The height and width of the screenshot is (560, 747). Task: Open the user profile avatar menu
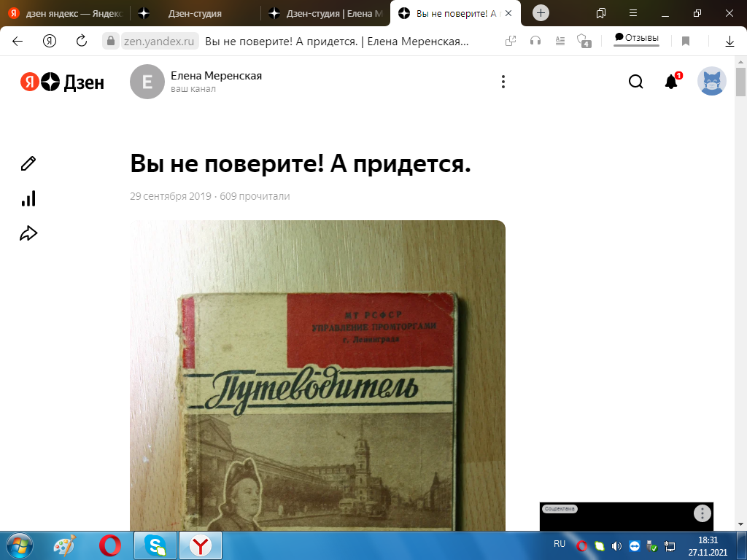point(712,81)
